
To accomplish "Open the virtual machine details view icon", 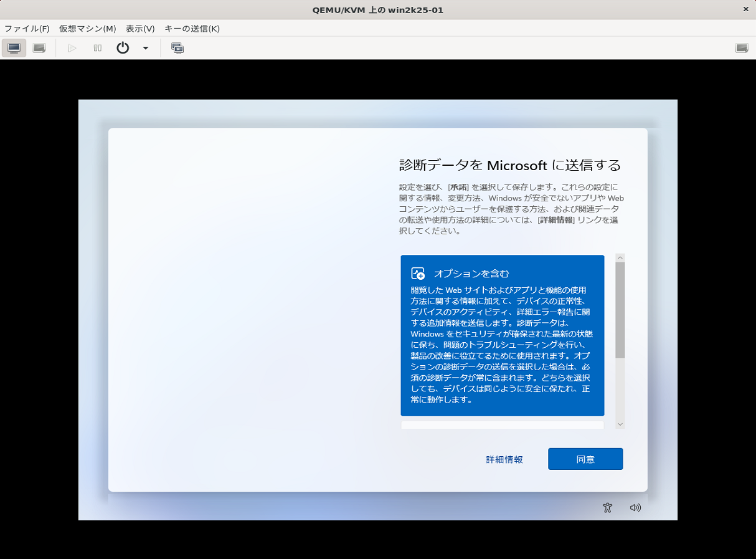I will [38, 47].
